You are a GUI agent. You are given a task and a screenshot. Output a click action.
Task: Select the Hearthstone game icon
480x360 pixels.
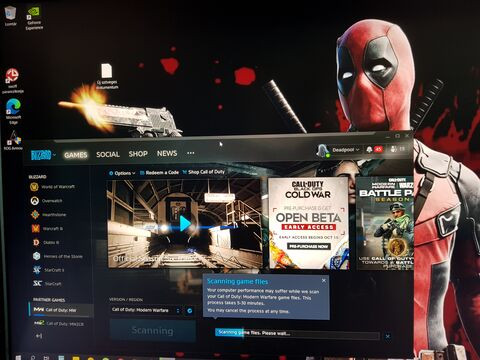point(35,215)
